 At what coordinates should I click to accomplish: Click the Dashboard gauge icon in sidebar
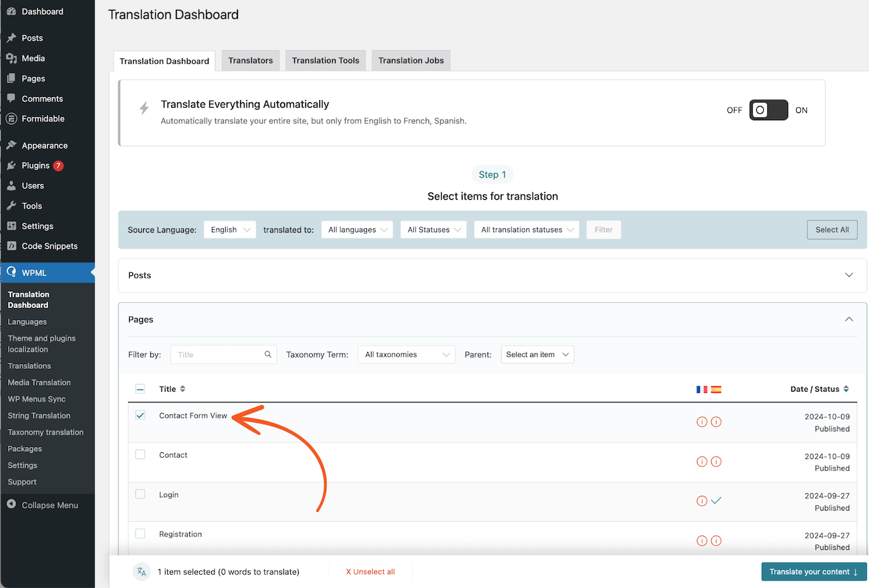11,11
